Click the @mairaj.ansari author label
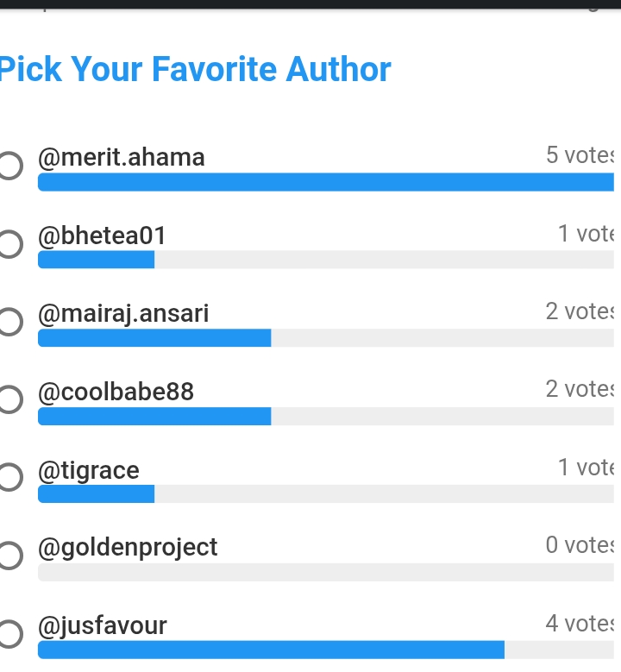621x672 pixels. point(123,314)
